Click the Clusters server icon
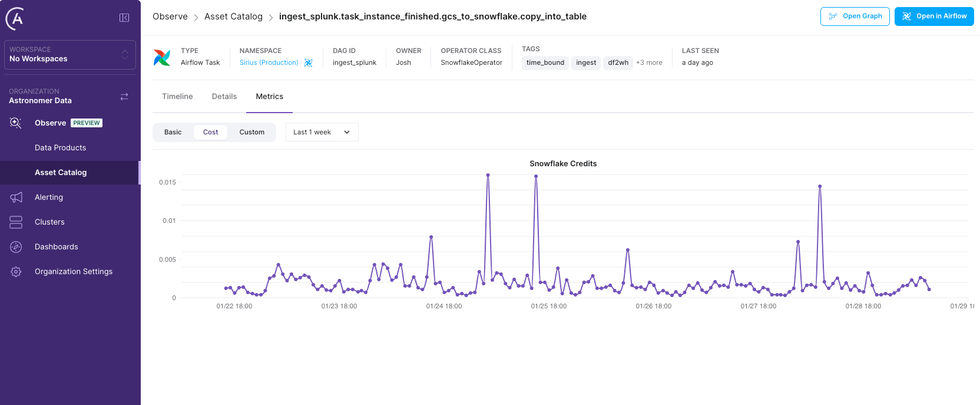This screenshot has width=980, height=405. point(16,222)
